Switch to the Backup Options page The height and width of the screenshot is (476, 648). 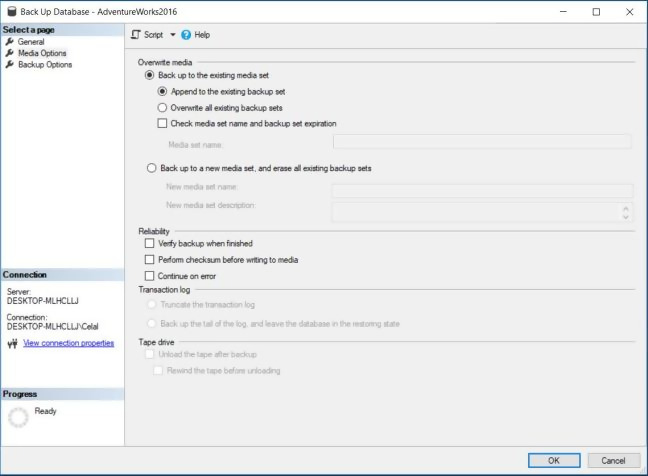tap(45, 64)
